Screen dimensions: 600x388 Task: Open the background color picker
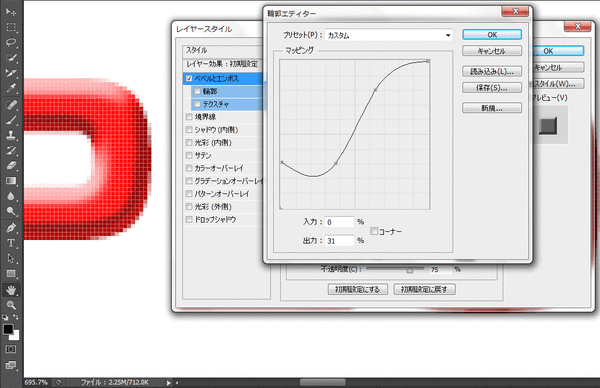(16, 337)
